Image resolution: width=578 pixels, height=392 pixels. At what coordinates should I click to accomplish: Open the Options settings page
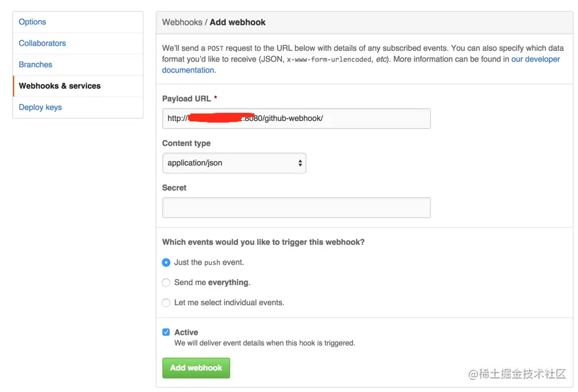coord(32,22)
